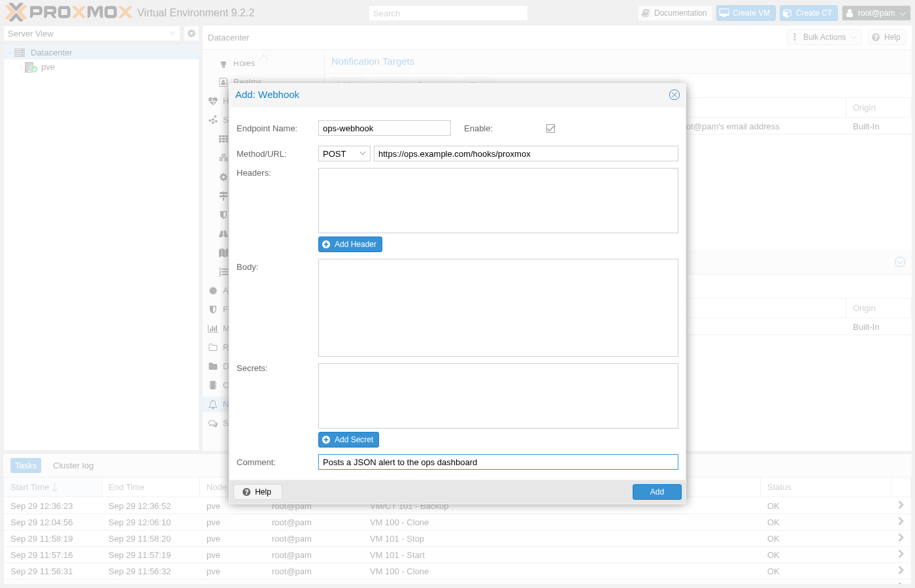Screen dimensions: 915x588
Task: Open the outlined folder Resource Mappings icon
Action: click(213, 348)
